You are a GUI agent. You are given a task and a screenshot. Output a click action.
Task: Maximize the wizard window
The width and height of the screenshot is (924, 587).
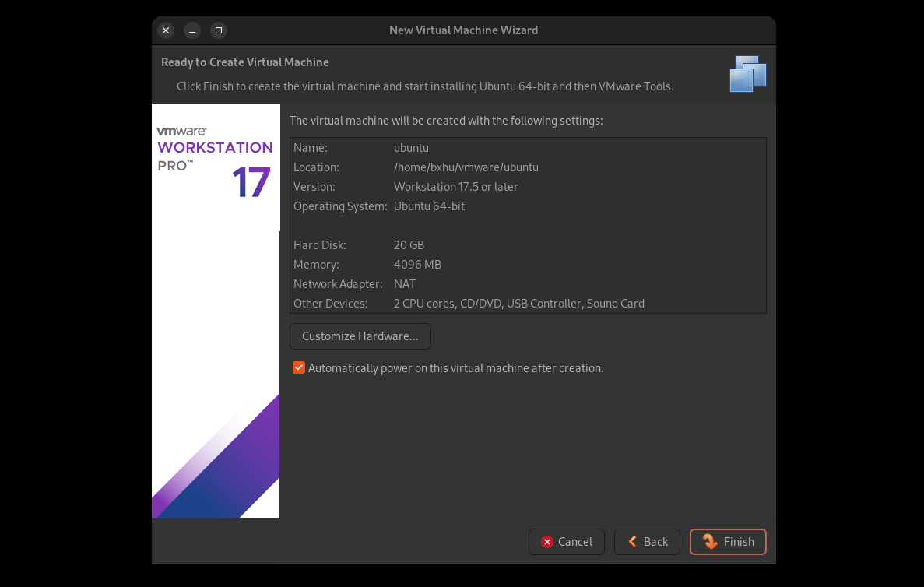219,30
